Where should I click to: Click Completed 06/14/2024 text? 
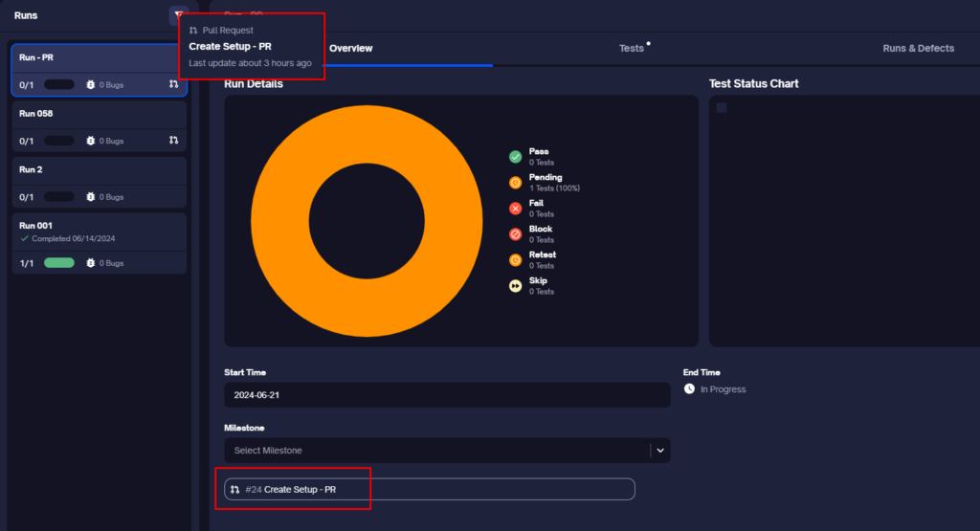[73, 238]
